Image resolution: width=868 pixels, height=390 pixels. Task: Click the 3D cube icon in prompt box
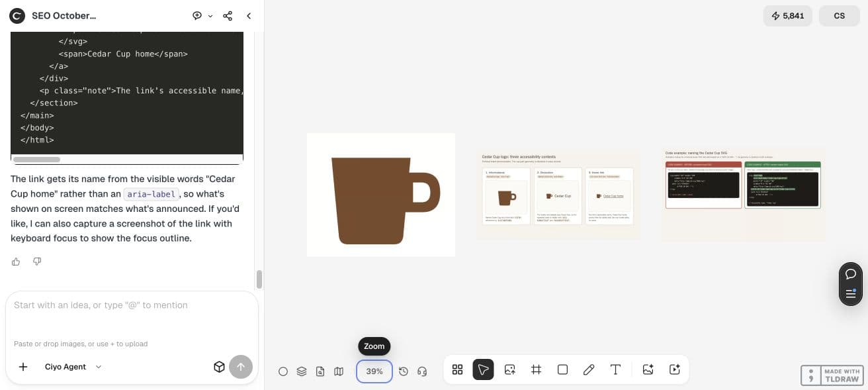coord(219,367)
